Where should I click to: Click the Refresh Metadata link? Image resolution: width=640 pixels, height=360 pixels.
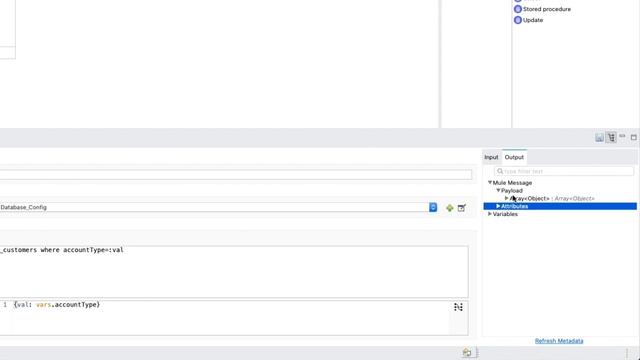559,341
